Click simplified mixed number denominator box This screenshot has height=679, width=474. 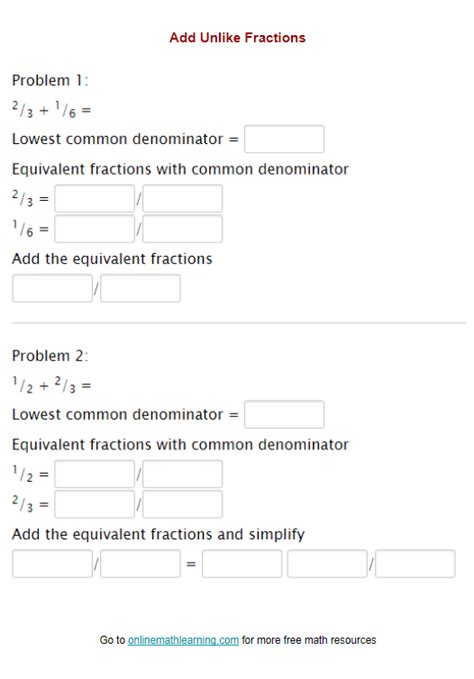416,564
